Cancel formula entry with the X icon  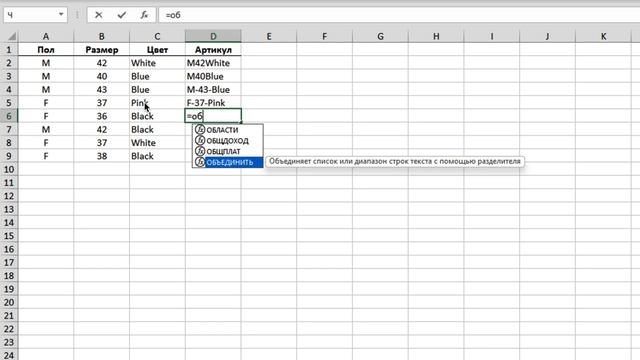pyautogui.click(x=99, y=15)
